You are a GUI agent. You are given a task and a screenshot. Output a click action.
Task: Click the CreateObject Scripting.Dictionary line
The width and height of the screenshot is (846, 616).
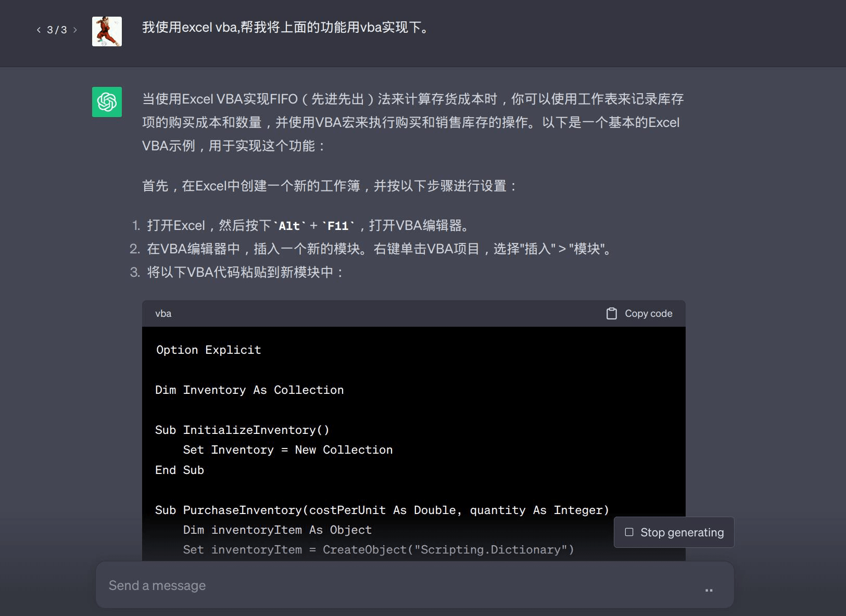click(378, 549)
